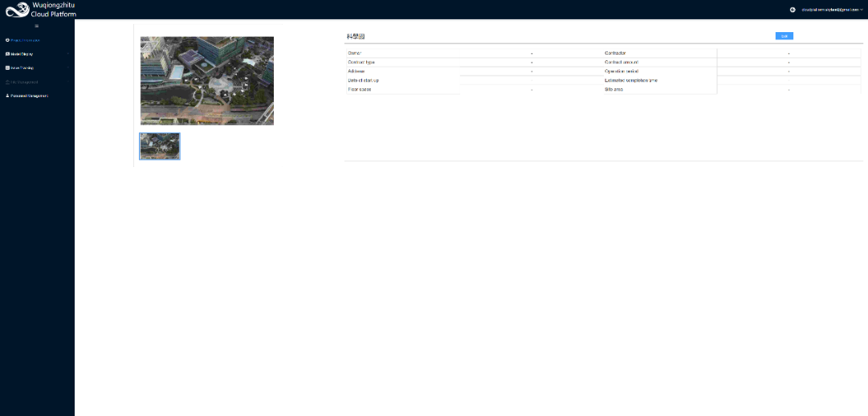868x416 pixels.
Task: Click the Address field label
Action: pos(356,71)
